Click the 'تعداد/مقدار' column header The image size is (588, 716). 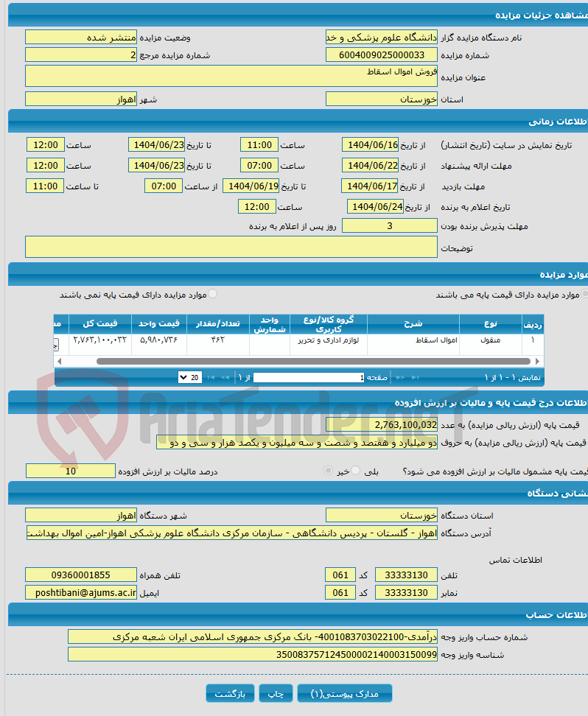tap(218, 324)
